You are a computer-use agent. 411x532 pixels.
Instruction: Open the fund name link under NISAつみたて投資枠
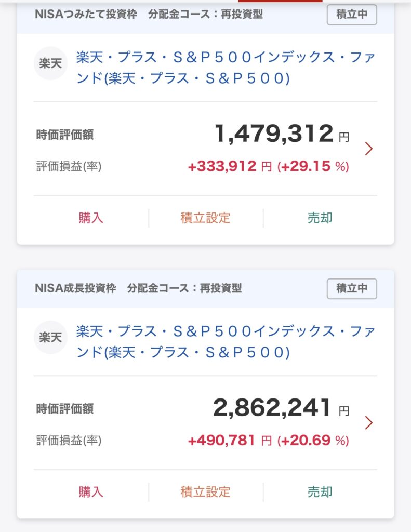[x=225, y=68]
